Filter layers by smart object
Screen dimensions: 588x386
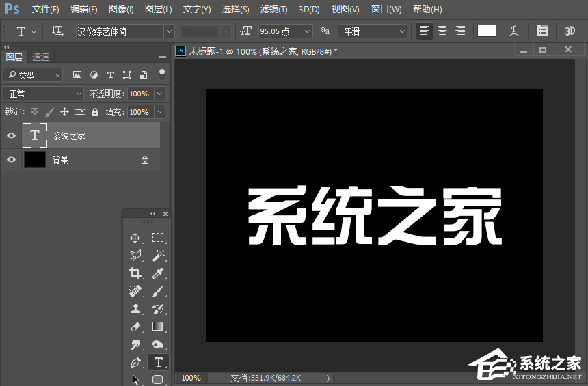(144, 75)
